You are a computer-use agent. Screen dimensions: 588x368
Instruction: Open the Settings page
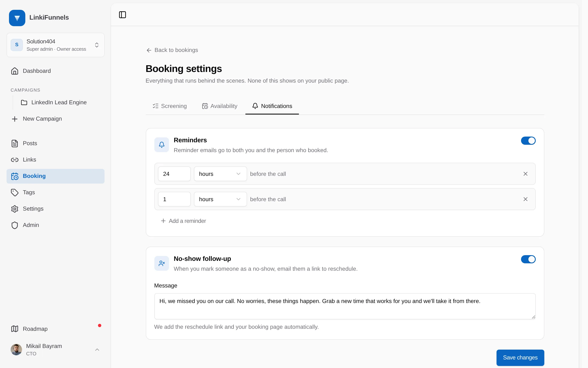click(x=55, y=209)
